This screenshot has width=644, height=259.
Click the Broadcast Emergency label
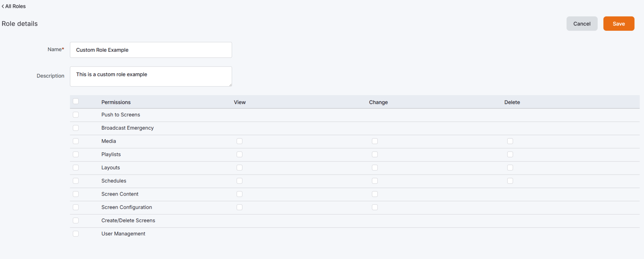click(x=127, y=128)
